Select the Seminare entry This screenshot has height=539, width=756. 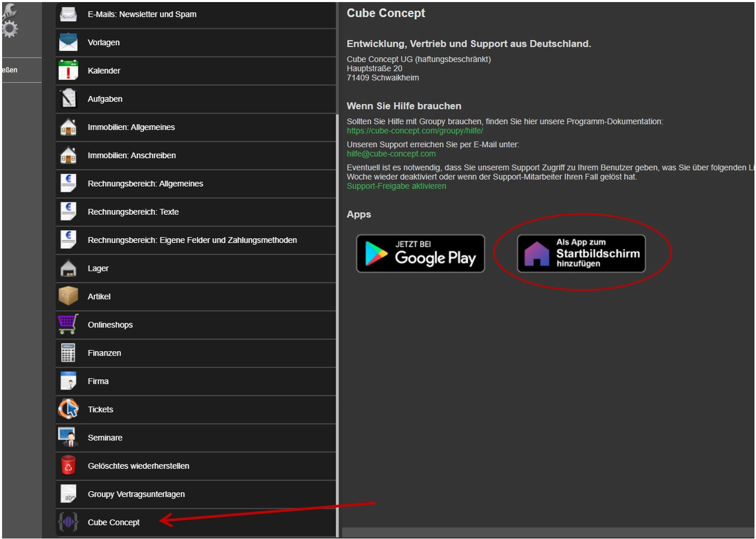tap(196, 438)
